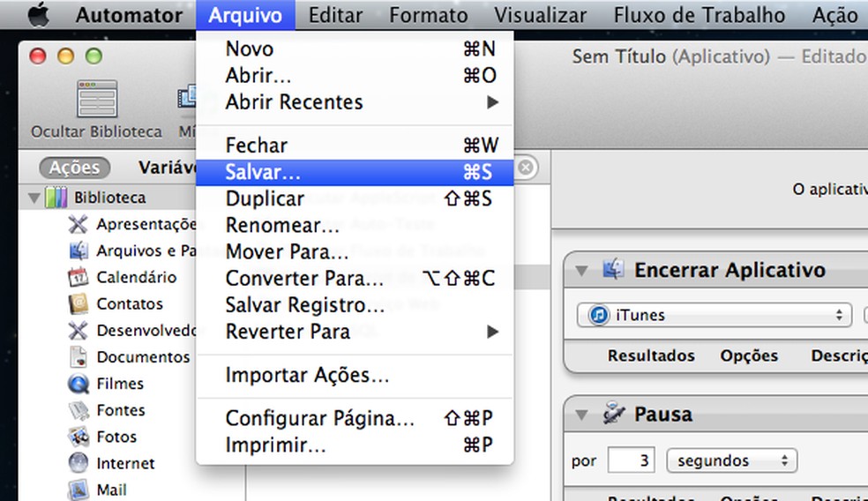Collapse the Pausa action panel
Viewport: 868px width, 501px height.
tap(581, 414)
